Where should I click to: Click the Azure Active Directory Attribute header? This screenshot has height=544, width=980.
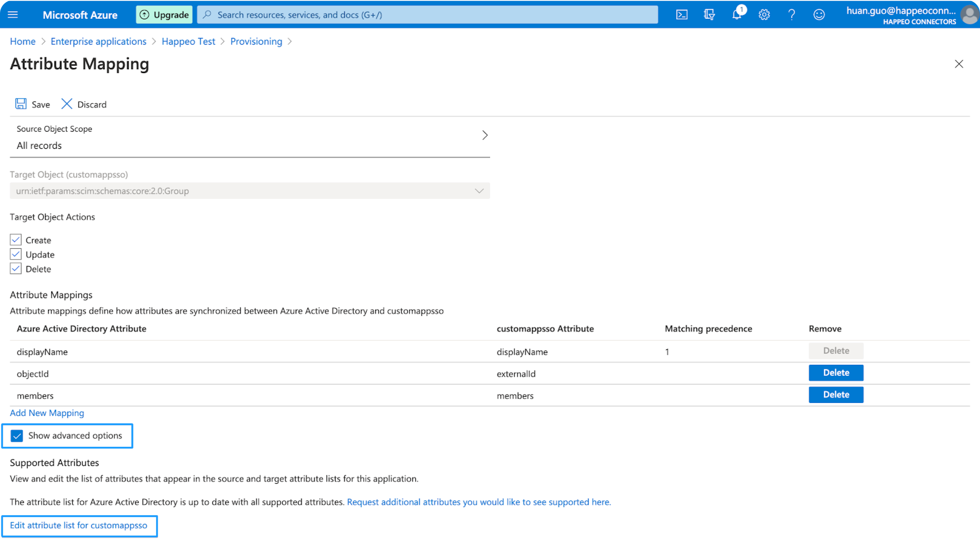coord(81,328)
